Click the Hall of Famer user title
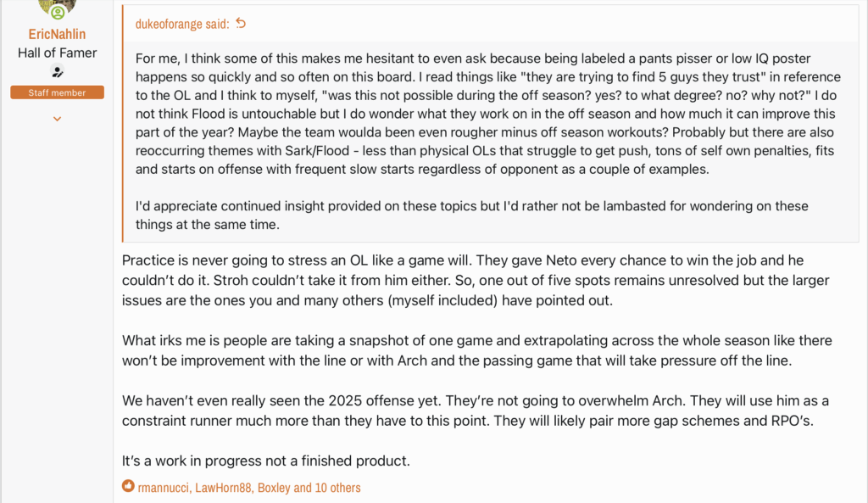The image size is (868, 503). point(57,53)
